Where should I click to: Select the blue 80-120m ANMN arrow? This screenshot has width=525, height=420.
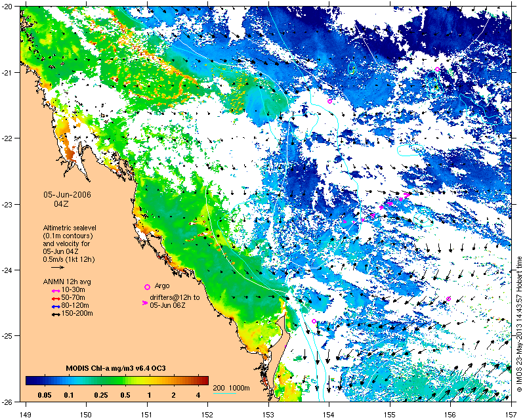[56, 306]
